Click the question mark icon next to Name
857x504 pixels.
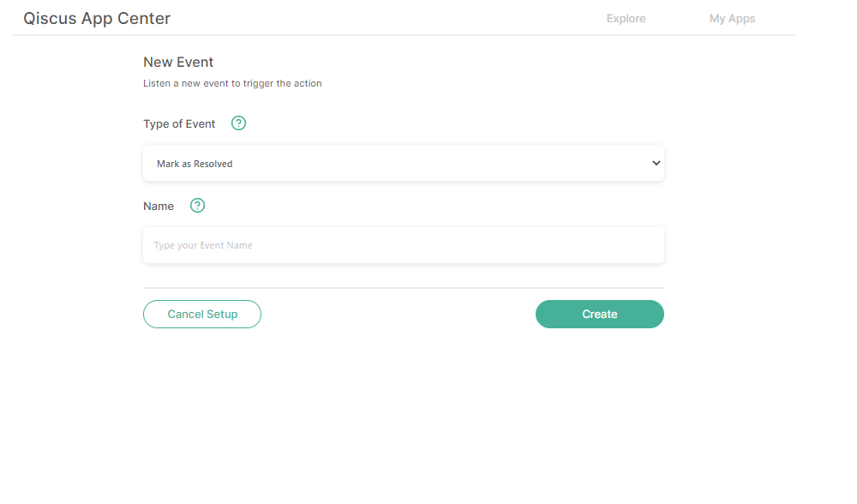pos(197,206)
